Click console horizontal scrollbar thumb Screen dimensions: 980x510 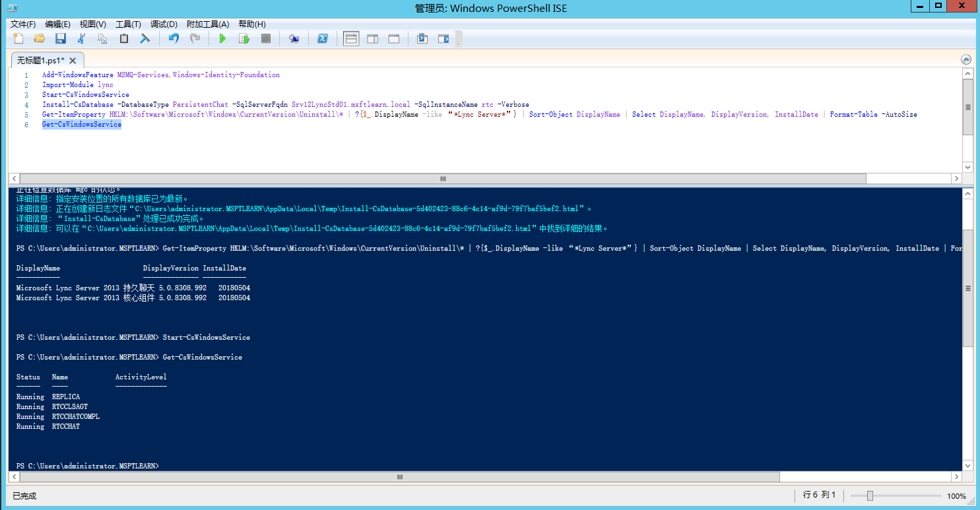tap(399, 476)
